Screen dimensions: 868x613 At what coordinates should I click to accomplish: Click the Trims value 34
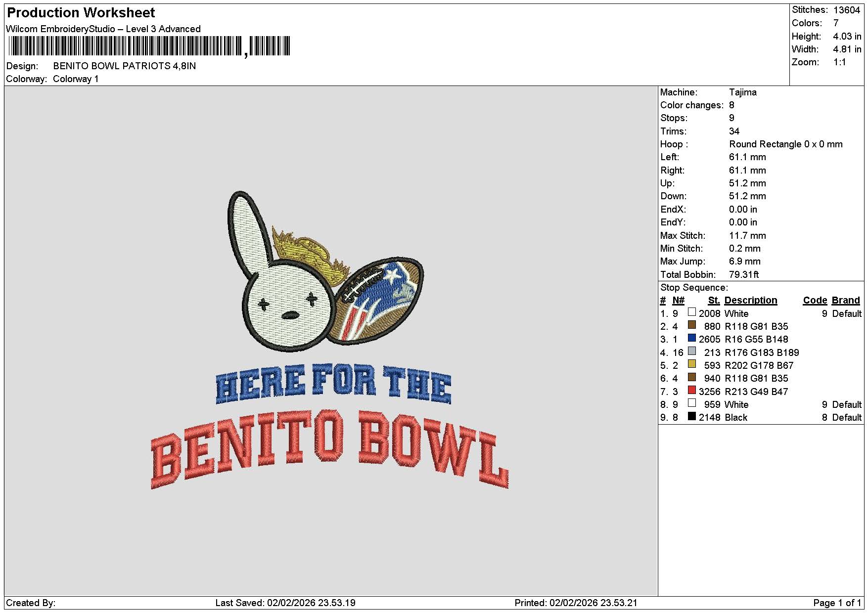[x=734, y=131]
